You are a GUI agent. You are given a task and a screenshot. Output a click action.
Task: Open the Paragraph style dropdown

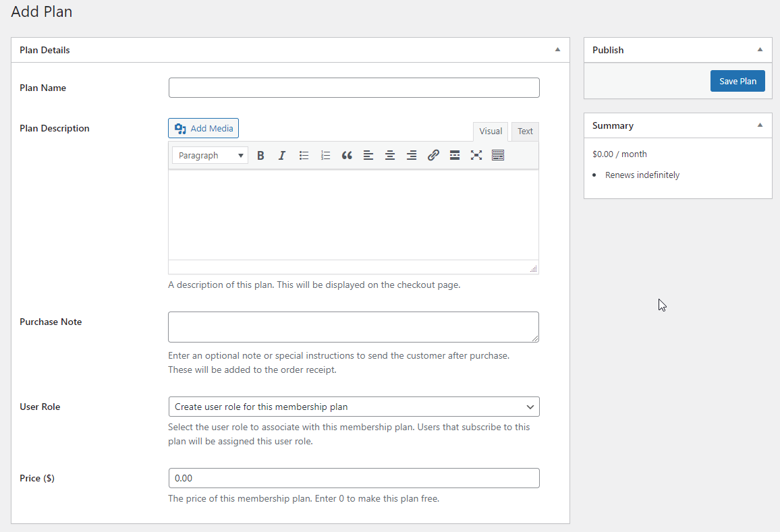pyautogui.click(x=209, y=155)
